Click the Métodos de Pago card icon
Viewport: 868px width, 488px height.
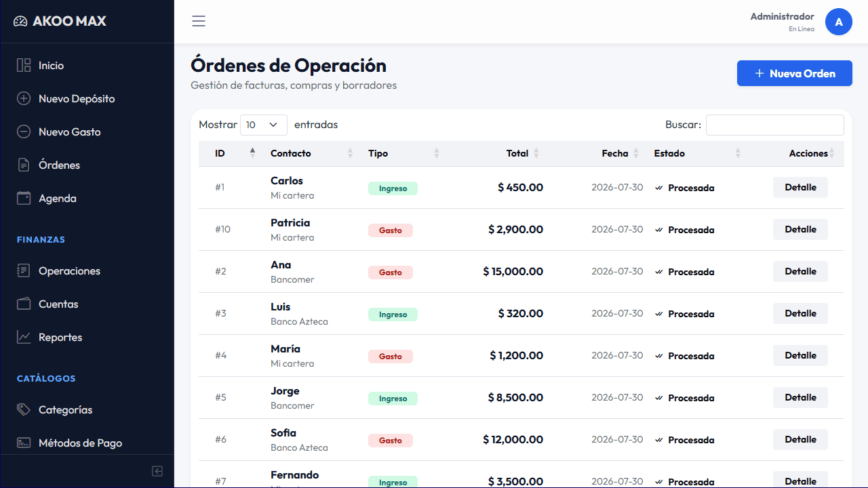[24, 443]
